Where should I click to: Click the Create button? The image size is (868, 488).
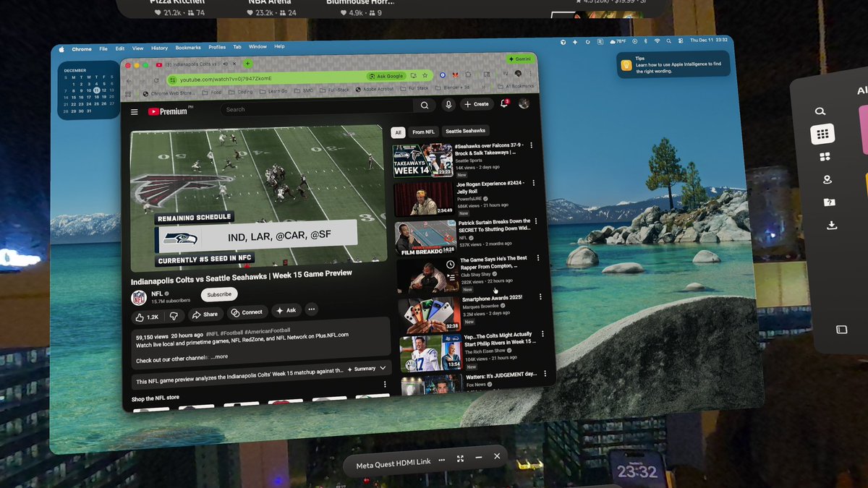coord(476,104)
